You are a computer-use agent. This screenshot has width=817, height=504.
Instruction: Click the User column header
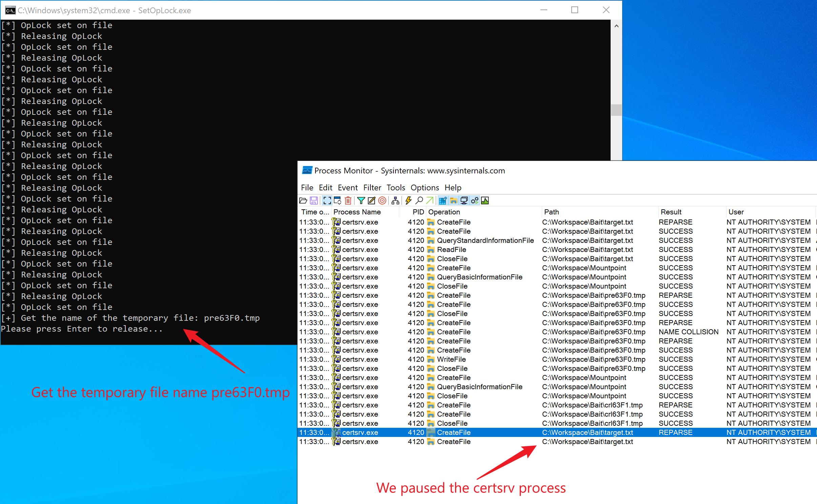tap(771, 212)
